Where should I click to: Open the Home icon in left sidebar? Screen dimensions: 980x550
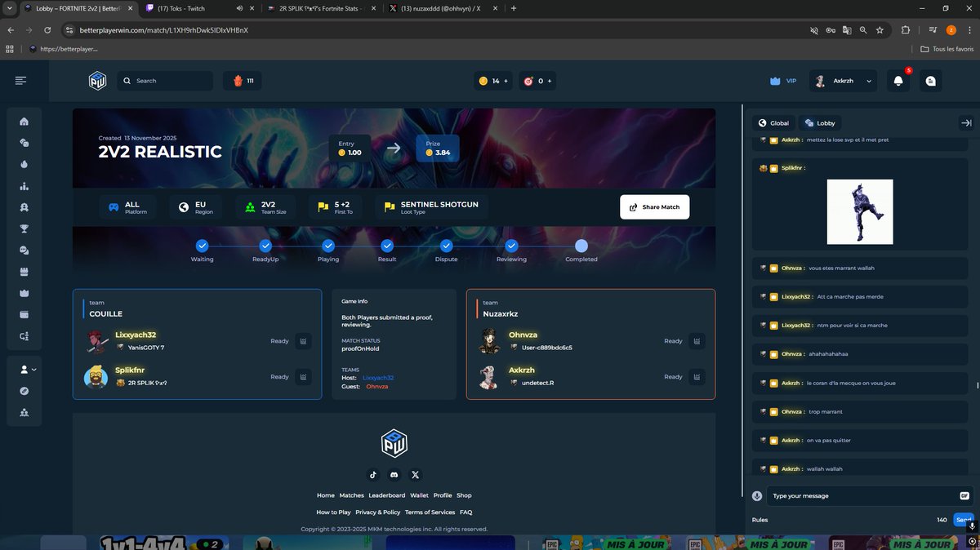24,122
